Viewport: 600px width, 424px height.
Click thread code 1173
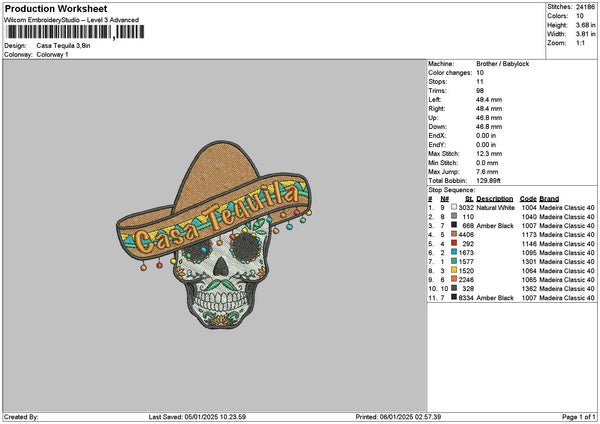click(x=529, y=235)
